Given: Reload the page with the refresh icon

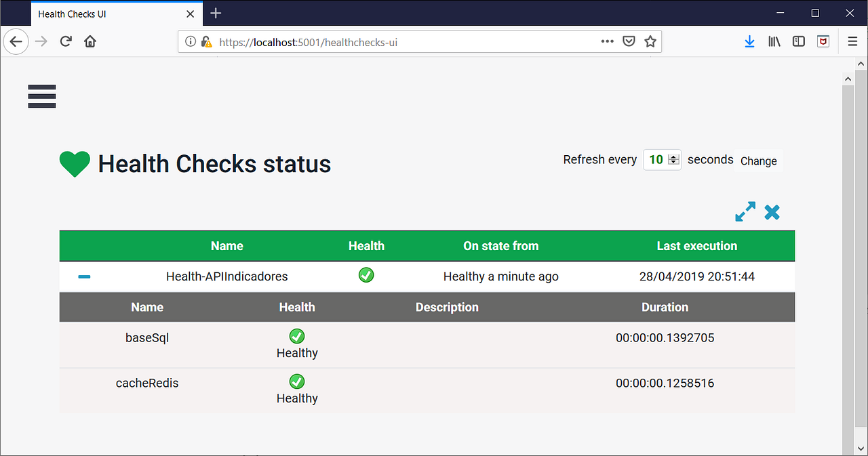Looking at the screenshot, I should 65,41.
